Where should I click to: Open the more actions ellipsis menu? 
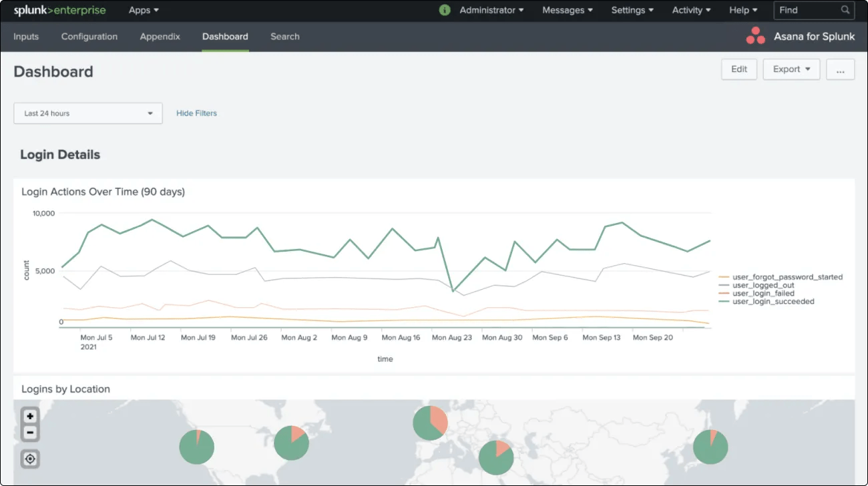(840, 69)
